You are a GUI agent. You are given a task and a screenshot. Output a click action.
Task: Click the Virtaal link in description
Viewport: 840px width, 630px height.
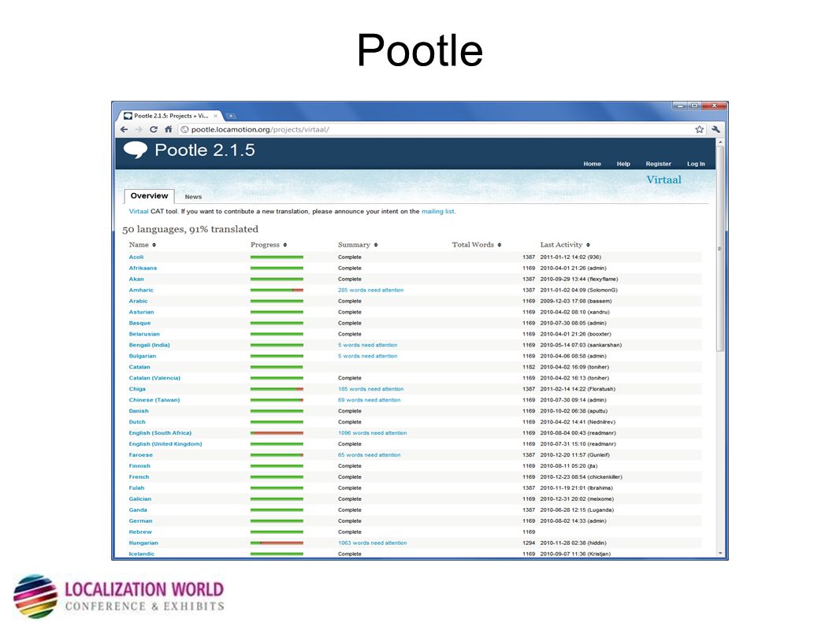click(138, 211)
